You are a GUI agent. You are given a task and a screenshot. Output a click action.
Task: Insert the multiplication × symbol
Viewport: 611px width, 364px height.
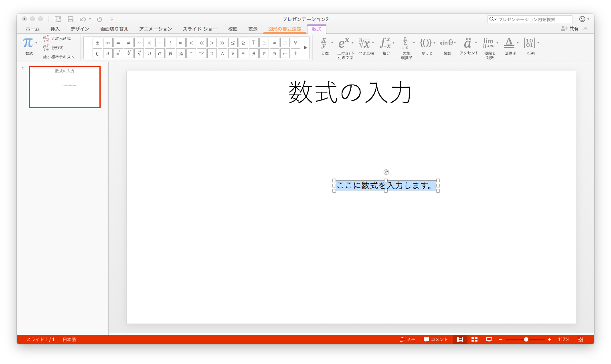coord(149,43)
